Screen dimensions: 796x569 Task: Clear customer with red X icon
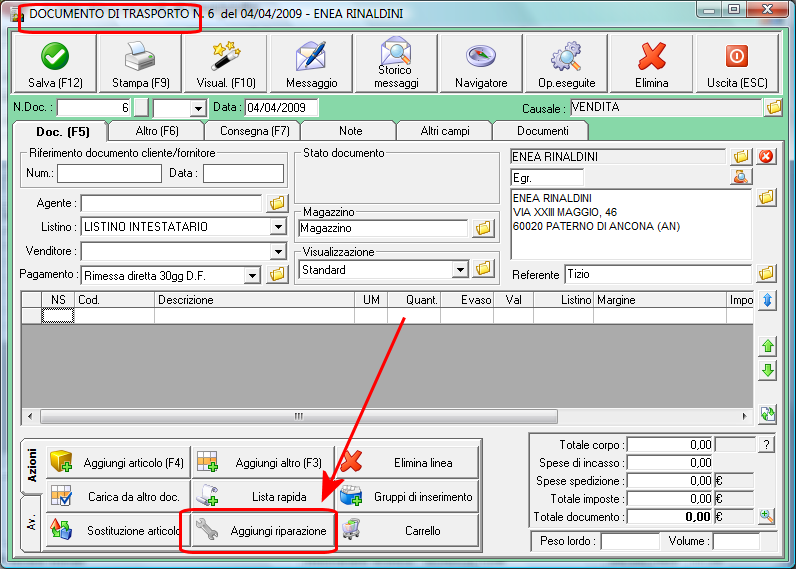(766, 156)
